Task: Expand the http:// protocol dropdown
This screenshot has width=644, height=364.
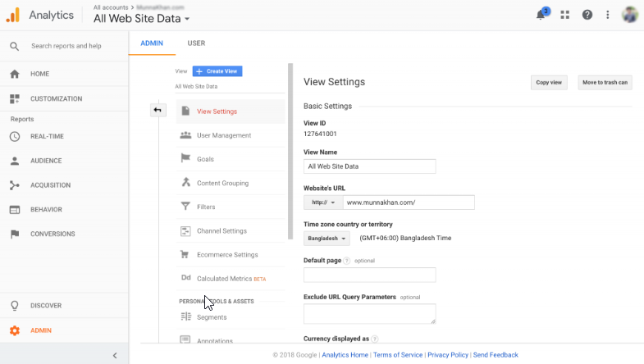Action: point(321,202)
